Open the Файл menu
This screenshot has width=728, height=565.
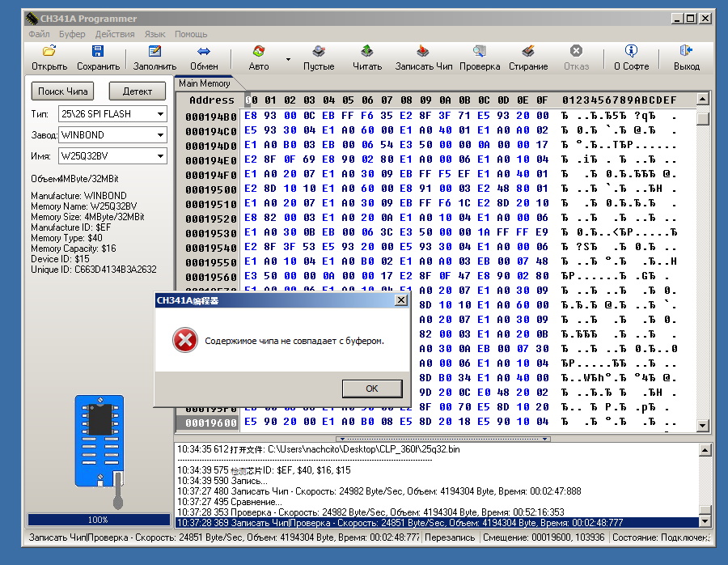click(x=39, y=34)
